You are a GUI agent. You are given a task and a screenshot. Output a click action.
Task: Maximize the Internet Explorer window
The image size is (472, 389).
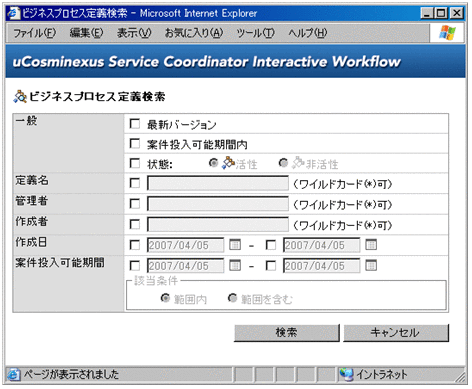tap(441, 13)
